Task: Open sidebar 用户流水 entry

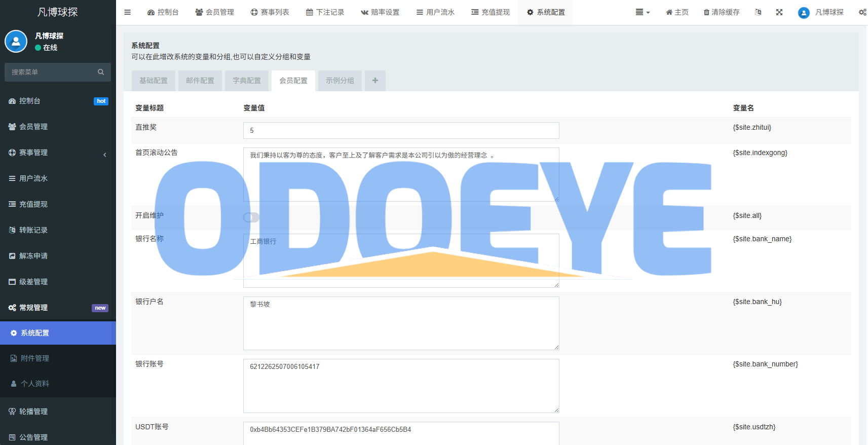Action: 58,178
